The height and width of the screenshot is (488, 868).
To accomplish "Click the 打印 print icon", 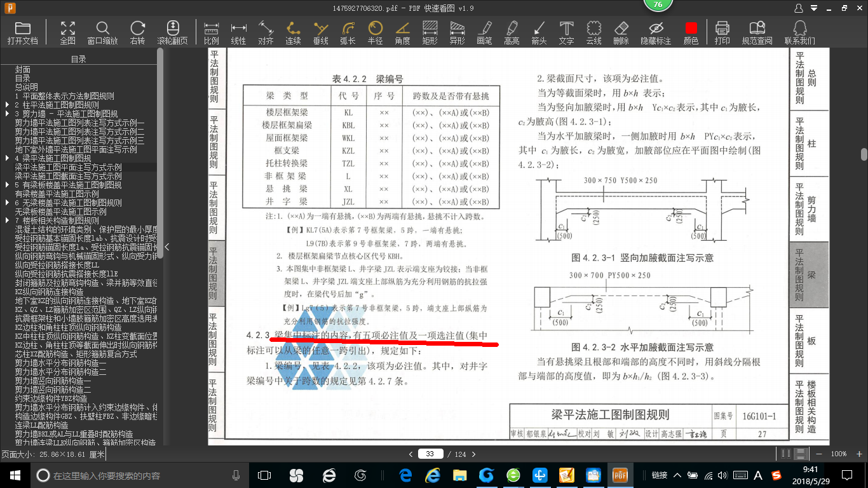I will 722,32.
